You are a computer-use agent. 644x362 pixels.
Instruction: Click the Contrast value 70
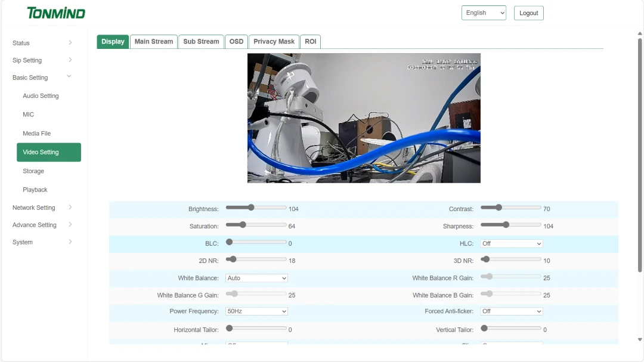(546, 209)
